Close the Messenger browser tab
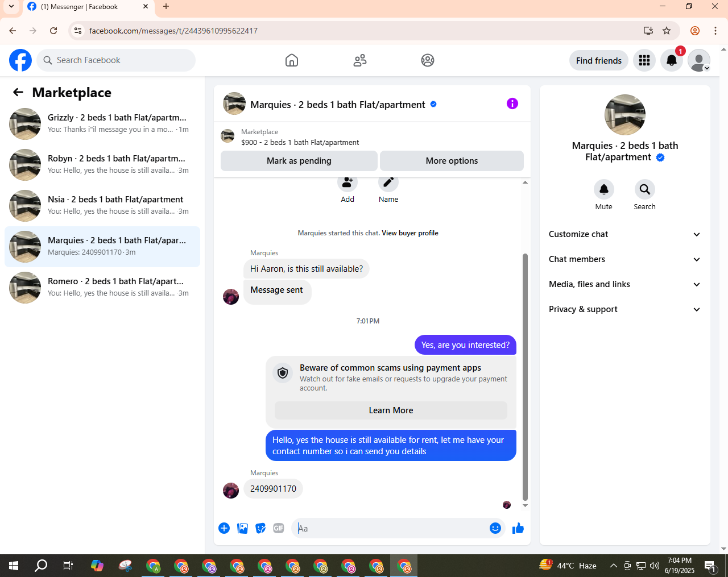 [x=146, y=7]
